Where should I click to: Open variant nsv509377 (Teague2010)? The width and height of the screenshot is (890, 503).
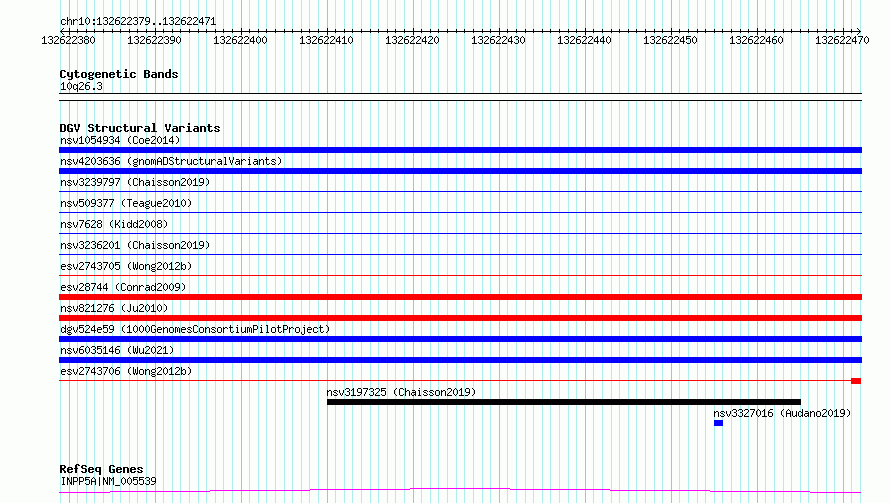point(126,203)
